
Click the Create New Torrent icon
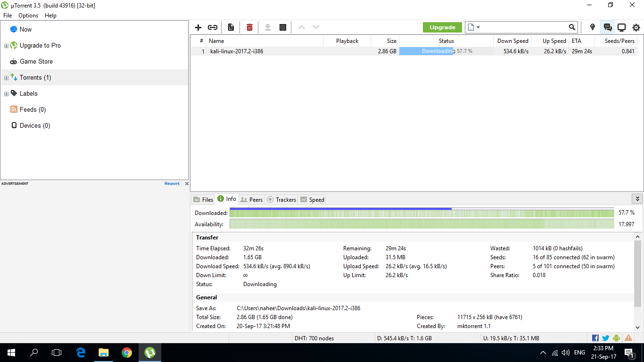[231, 27]
